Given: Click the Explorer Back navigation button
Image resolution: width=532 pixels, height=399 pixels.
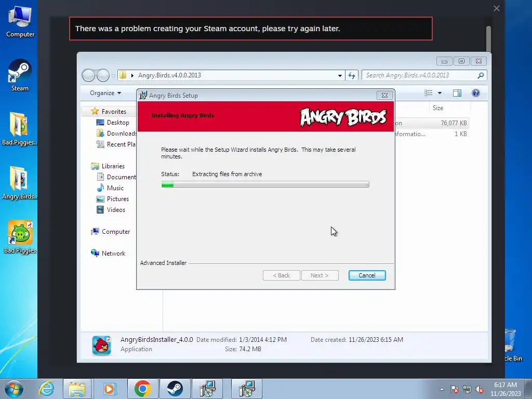Looking at the screenshot, I should pos(88,75).
